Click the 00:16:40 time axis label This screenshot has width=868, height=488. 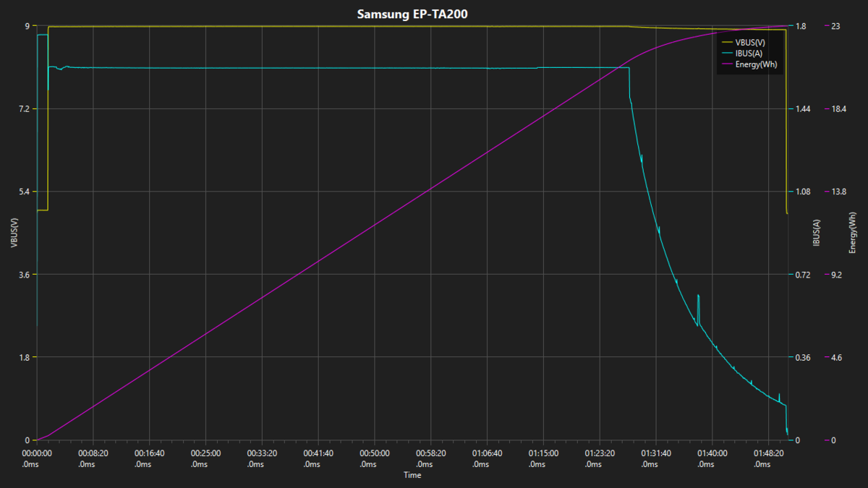[x=149, y=458]
